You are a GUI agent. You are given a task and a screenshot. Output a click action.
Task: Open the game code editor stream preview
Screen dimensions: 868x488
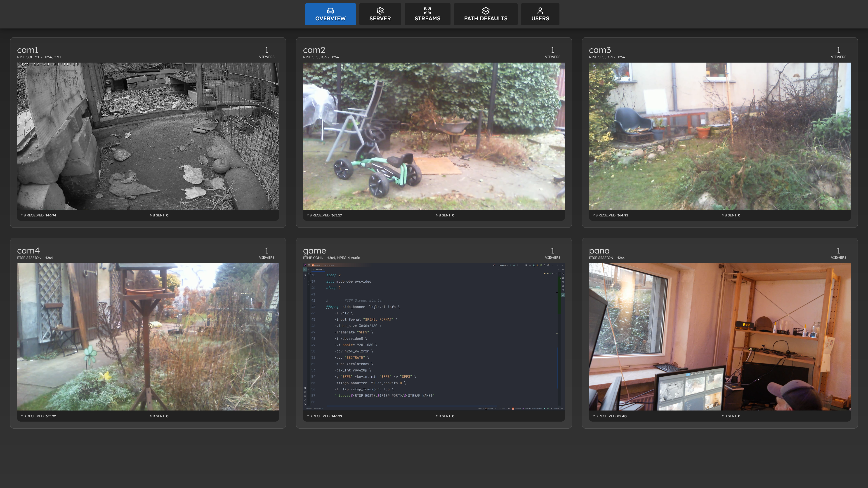(434, 336)
